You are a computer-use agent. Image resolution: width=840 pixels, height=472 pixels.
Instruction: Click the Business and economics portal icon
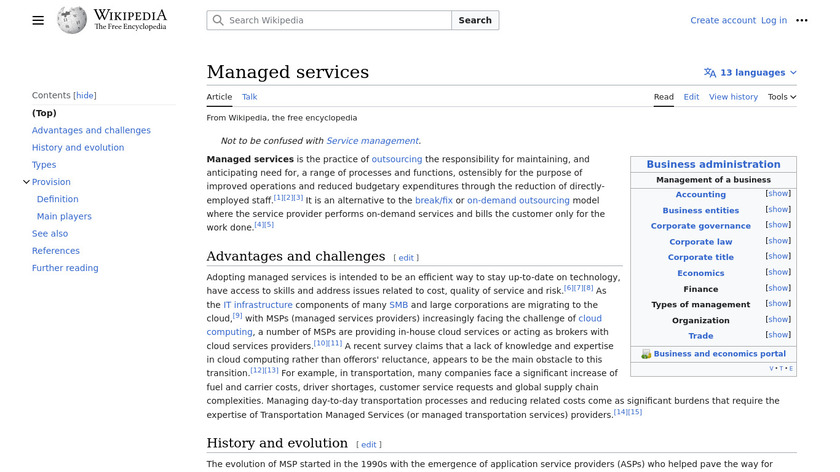coord(646,354)
